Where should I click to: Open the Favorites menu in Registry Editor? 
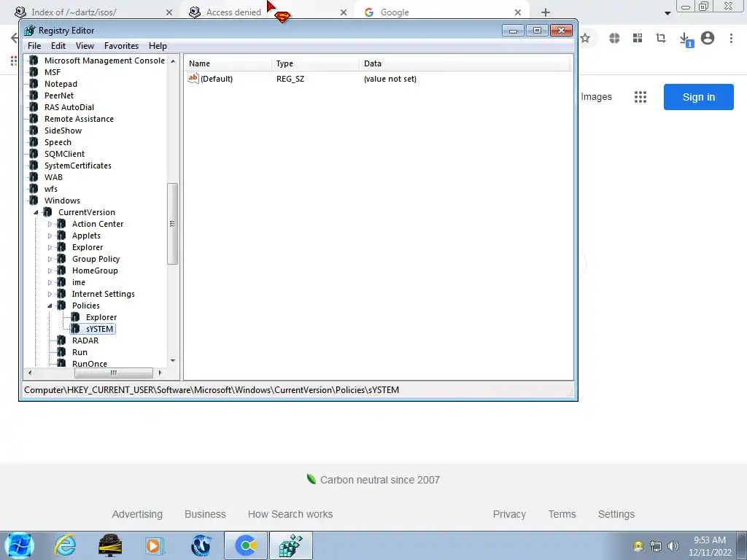(x=122, y=46)
